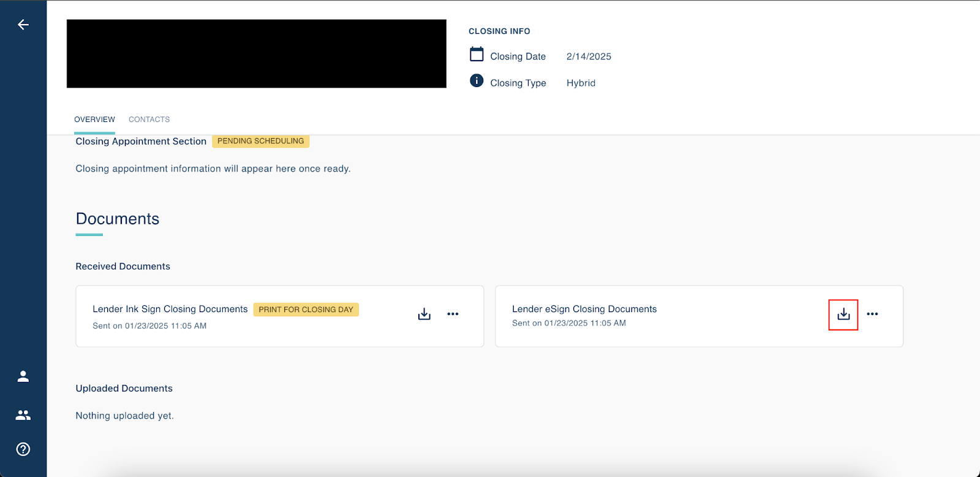
Task: Open more options for Lender eSign documents
Action: point(872,314)
